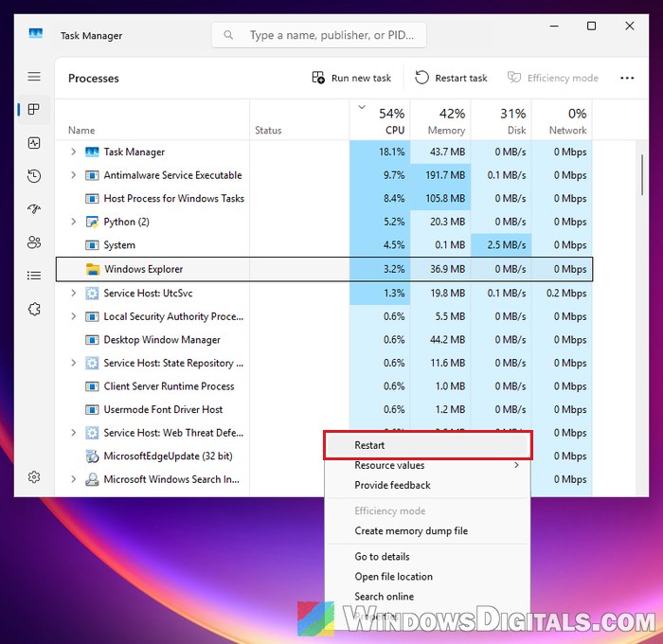The image size is (663, 644).
Task: Expand Service Host: State Repository row
Action: coord(73,363)
